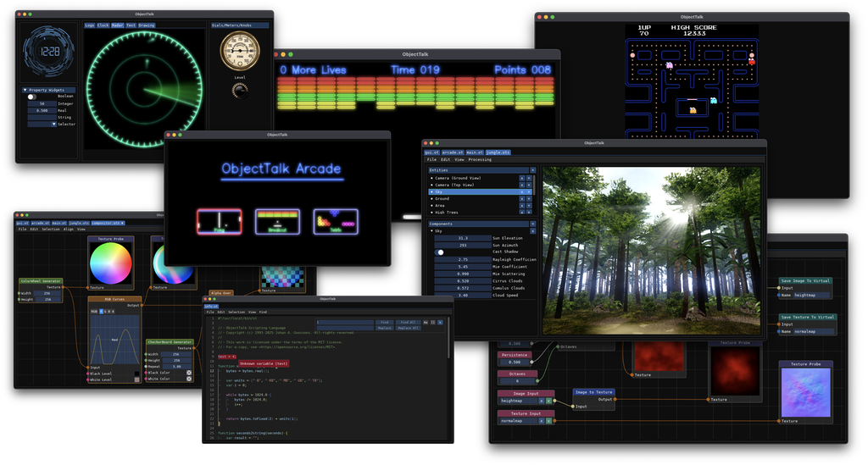Click the Persistence value 0.500
Viewport: 868px width, 465px height.
tap(515, 363)
